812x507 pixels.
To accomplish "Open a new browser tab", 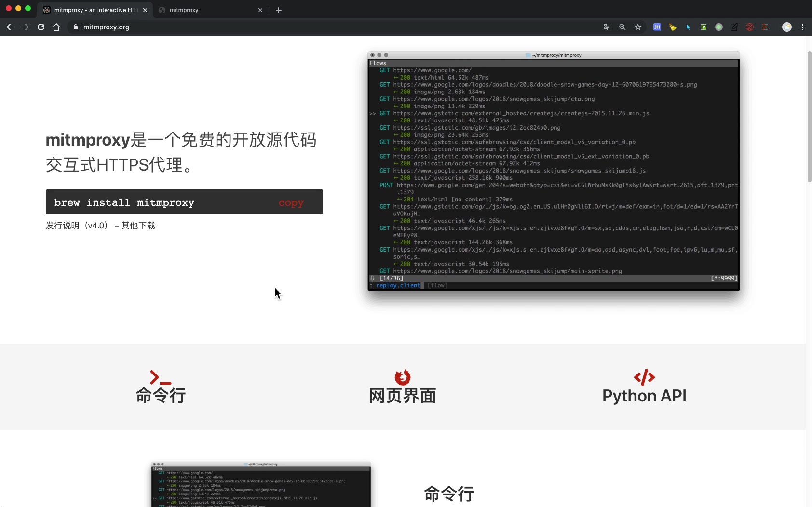I will click(x=279, y=10).
